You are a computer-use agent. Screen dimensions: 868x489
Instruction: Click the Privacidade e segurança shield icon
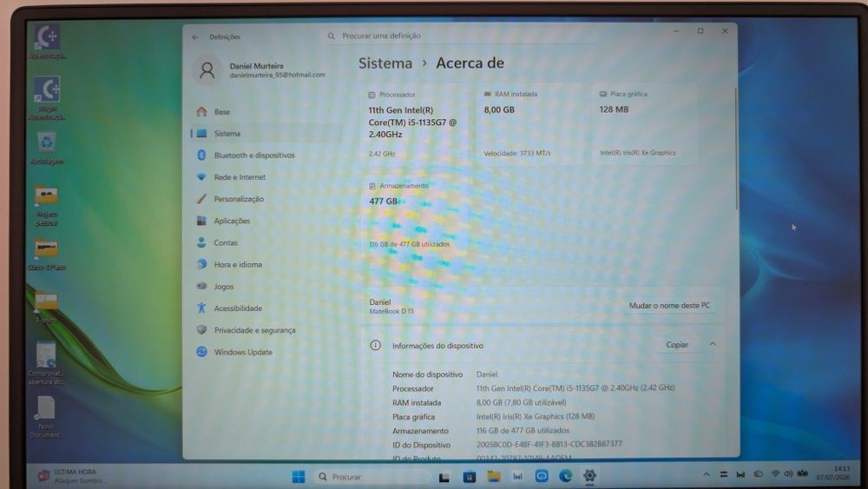[201, 330]
